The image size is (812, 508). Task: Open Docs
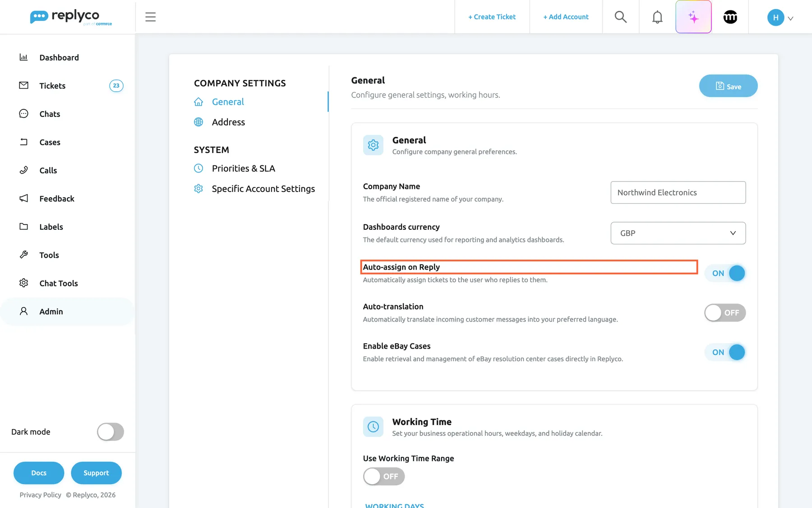point(39,473)
